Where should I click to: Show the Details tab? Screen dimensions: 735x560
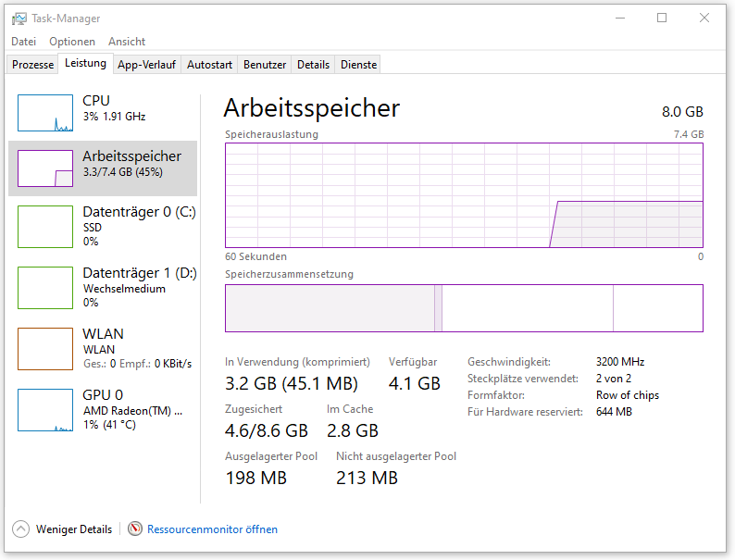(x=313, y=65)
